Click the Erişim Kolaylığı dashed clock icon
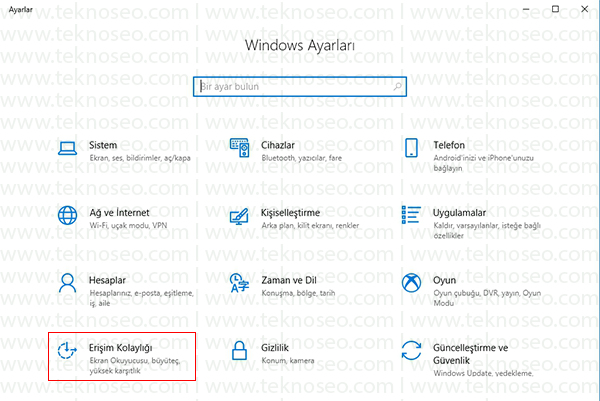The width and height of the screenshot is (600, 401). 67,350
